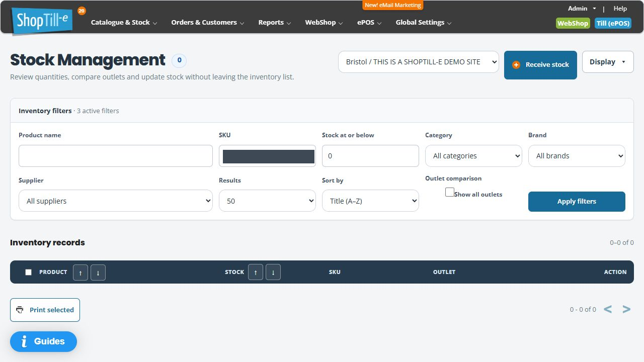Open the Supplier filter dropdown
The image size is (644, 362).
(116, 201)
